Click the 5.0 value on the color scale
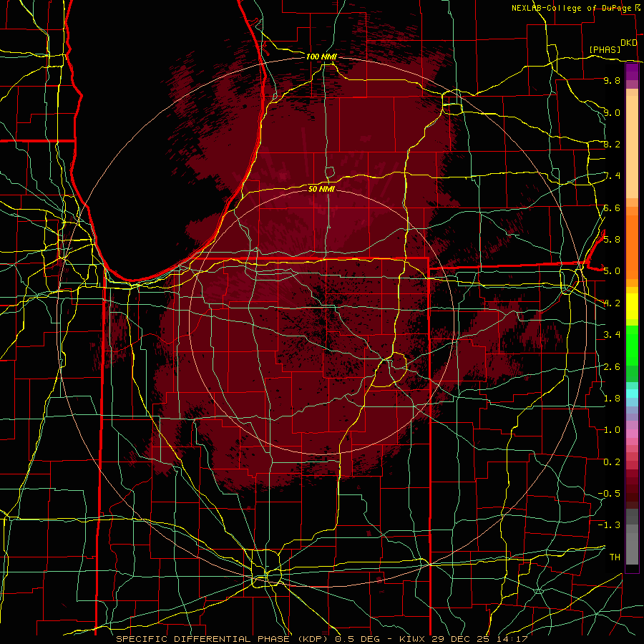The height and width of the screenshot is (644, 644). pyautogui.click(x=612, y=271)
